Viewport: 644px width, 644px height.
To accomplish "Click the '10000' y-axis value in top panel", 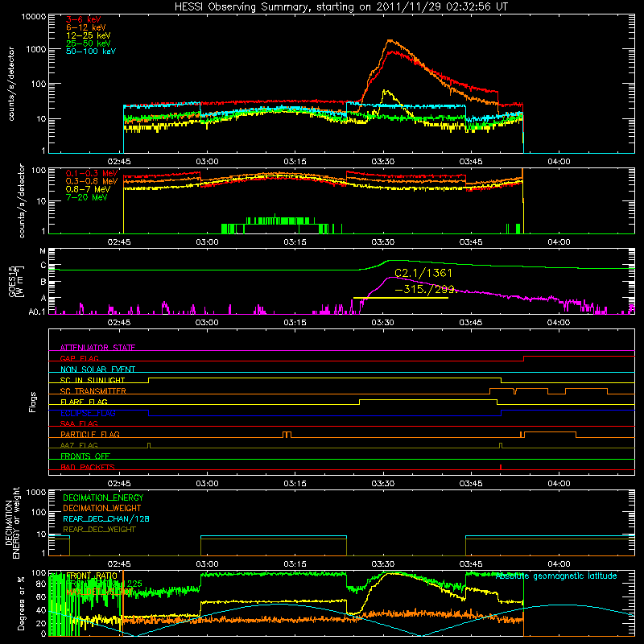I will coord(34,17).
